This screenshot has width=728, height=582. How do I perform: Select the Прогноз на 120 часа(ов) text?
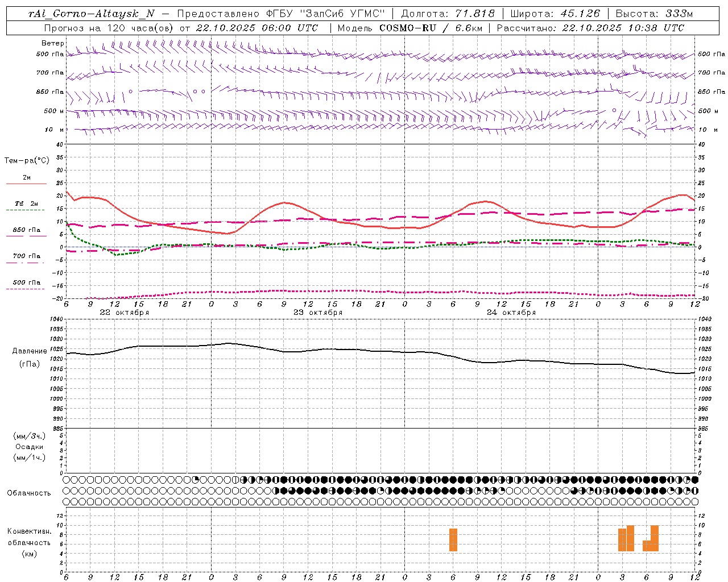[109, 28]
